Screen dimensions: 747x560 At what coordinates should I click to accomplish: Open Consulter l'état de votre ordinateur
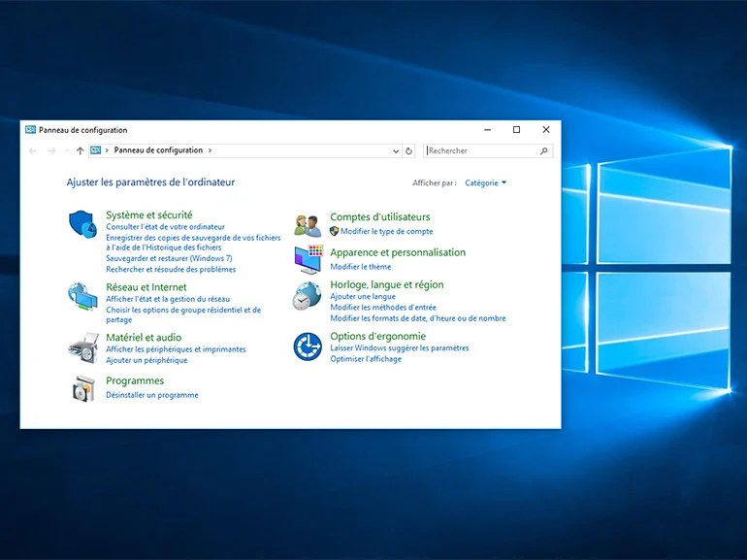click(x=165, y=227)
